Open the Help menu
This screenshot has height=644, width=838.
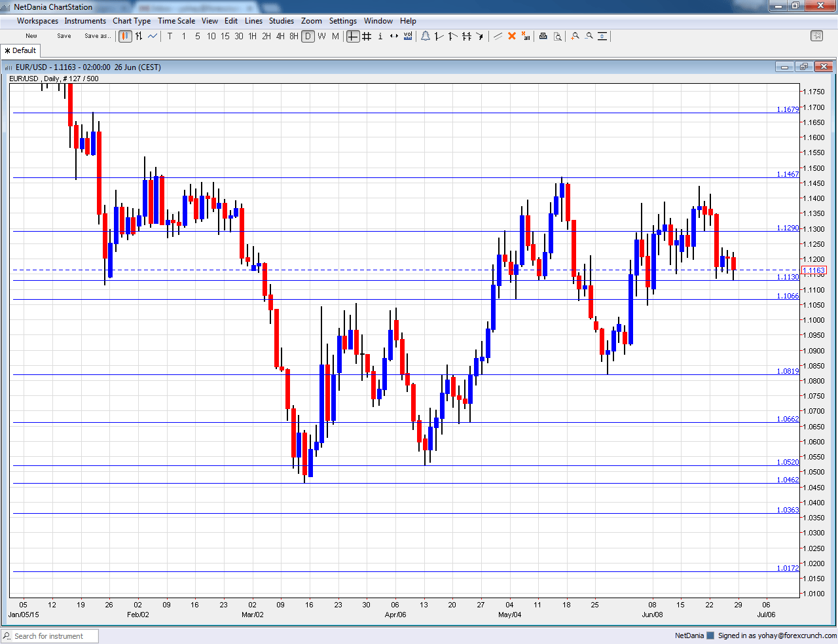[408, 21]
